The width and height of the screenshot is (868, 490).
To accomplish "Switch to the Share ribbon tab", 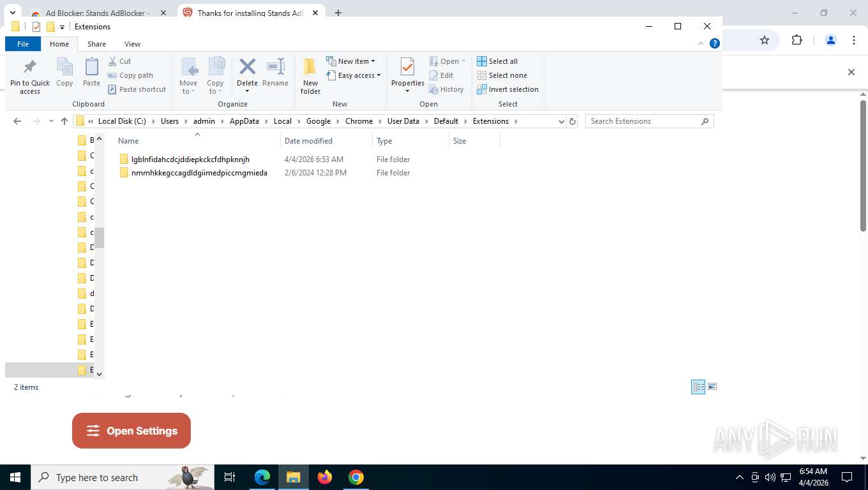I will coord(97,44).
